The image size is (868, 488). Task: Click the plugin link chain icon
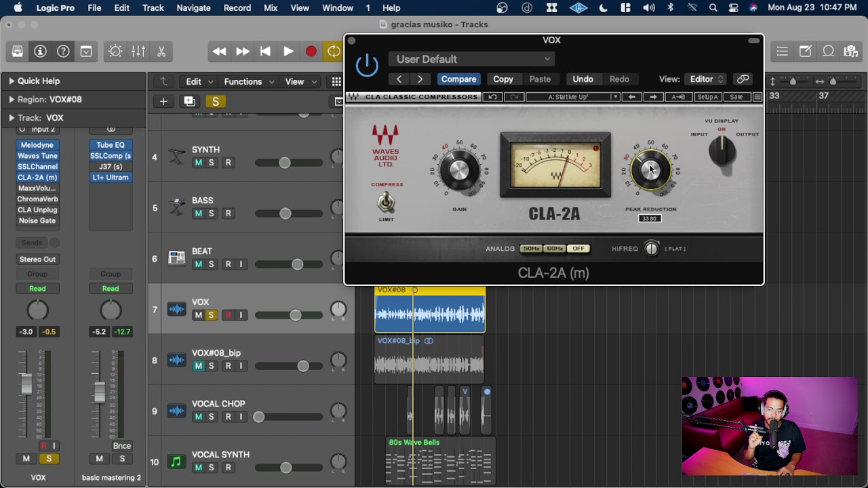tap(743, 79)
